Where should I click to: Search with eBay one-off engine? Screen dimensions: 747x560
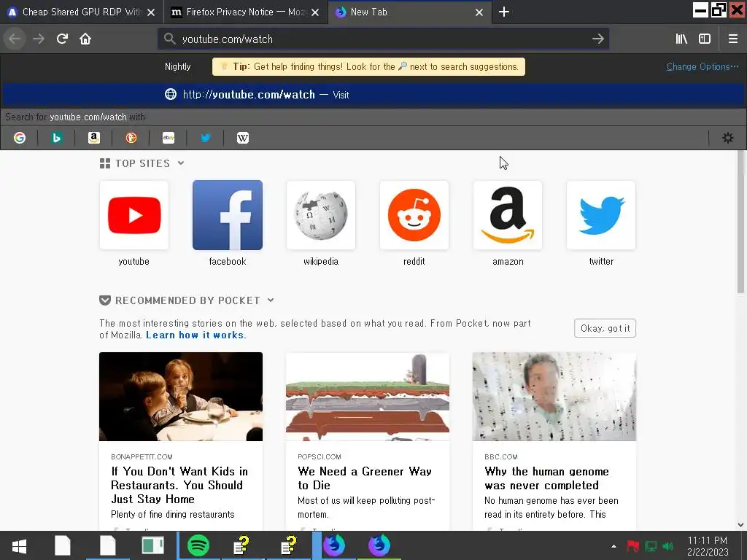[x=169, y=138]
